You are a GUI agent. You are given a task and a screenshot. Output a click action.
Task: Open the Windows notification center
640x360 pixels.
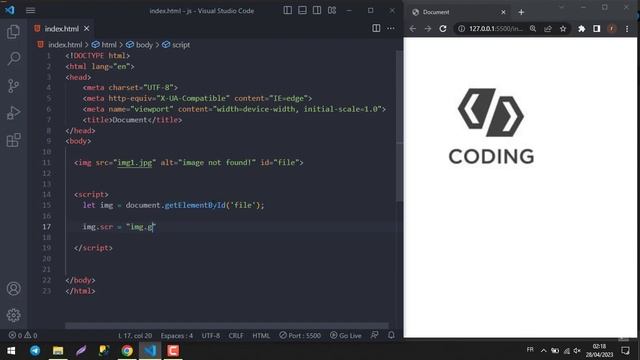tap(625, 351)
